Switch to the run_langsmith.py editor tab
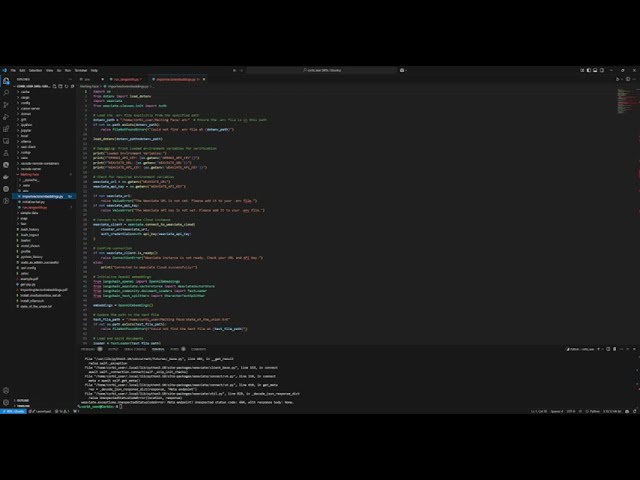The width and height of the screenshot is (640, 480). [x=127, y=79]
